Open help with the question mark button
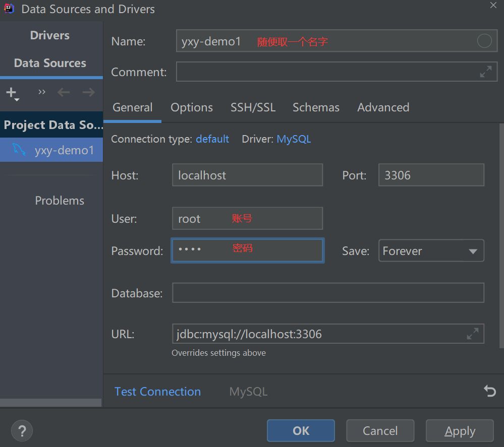504x447 pixels. [22, 431]
